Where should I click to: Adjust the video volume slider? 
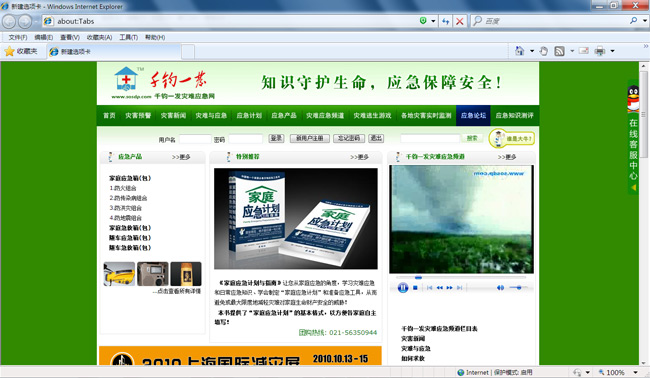[518, 288]
